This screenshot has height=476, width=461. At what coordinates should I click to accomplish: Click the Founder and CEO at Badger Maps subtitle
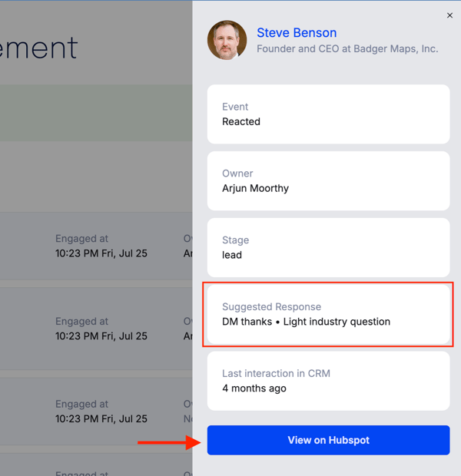pos(347,49)
